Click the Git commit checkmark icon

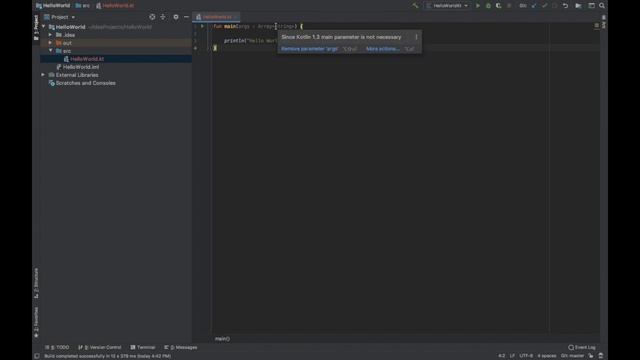pos(544,6)
